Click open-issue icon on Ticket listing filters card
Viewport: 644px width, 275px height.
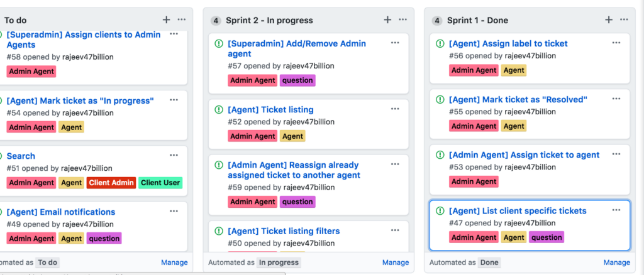point(219,231)
